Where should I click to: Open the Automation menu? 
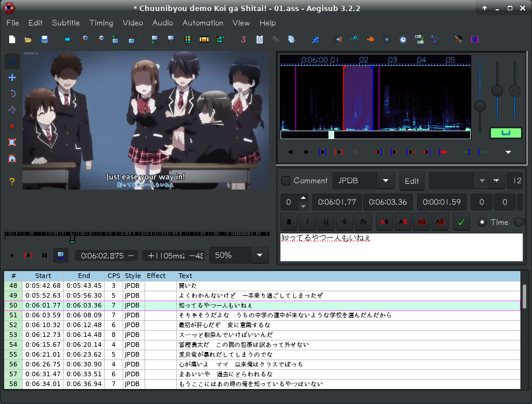tap(203, 23)
